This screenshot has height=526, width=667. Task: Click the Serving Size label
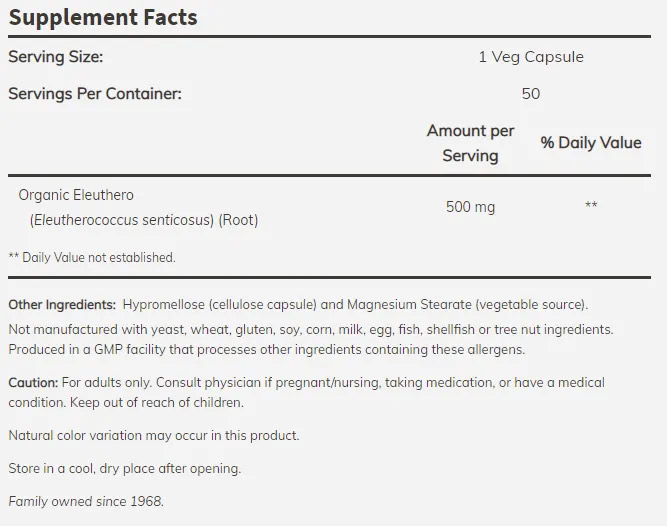click(x=56, y=57)
